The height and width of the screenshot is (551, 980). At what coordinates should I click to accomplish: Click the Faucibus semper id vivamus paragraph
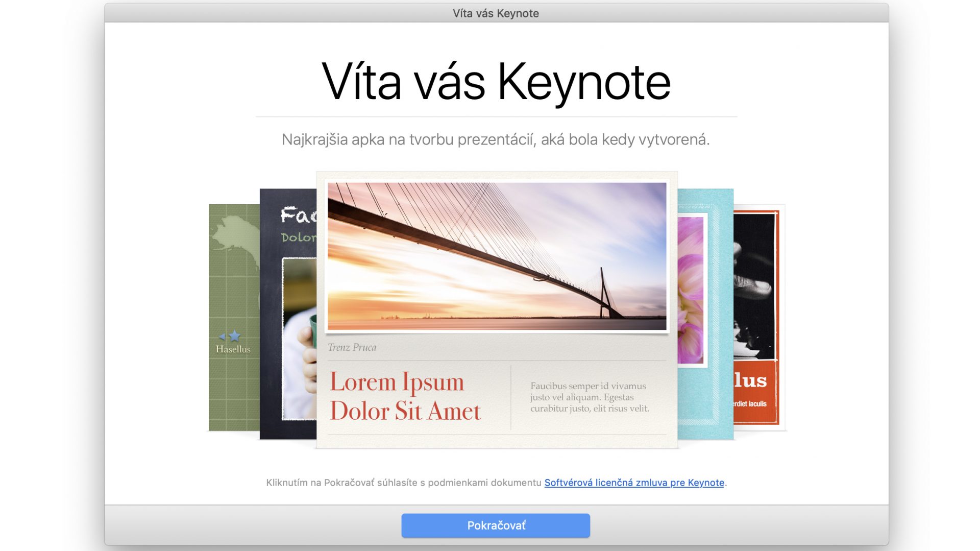coord(590,397)
